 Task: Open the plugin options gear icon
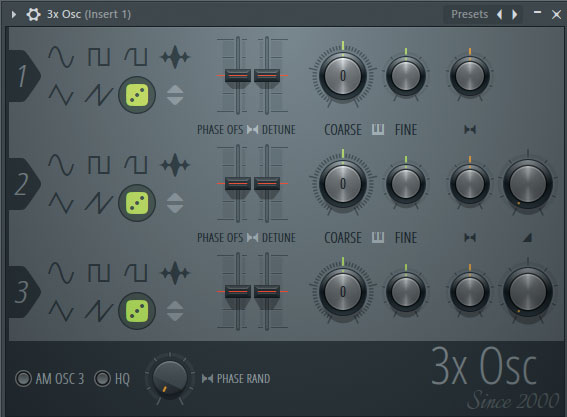[x=33, y=14]
